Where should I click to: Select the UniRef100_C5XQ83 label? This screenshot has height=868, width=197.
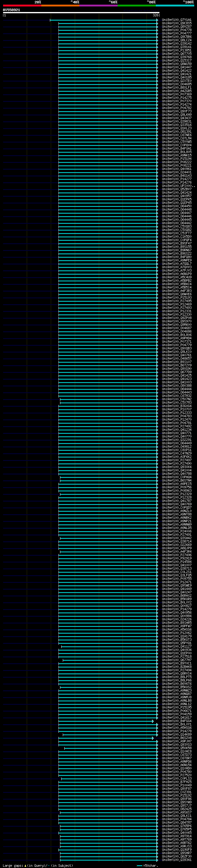point(176,226)
